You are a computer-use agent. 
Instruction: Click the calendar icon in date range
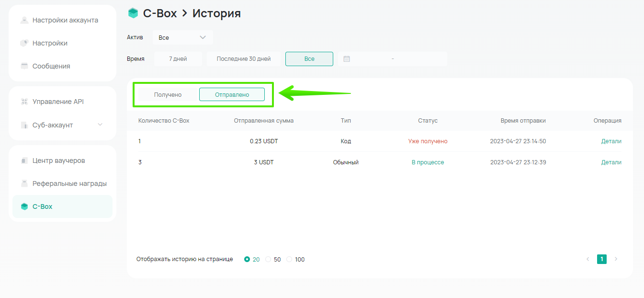pos(347,59)
